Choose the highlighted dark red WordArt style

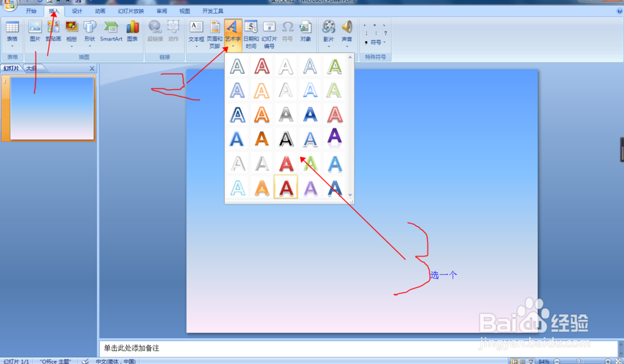286,187
